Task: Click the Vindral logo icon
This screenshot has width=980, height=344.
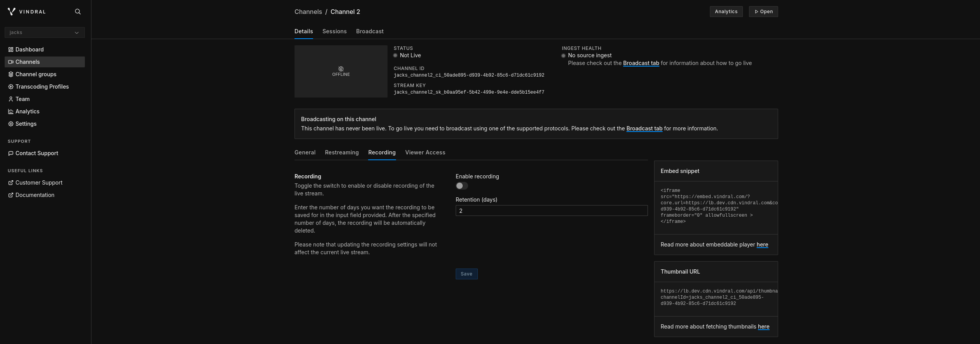Action: click(12, 12)
